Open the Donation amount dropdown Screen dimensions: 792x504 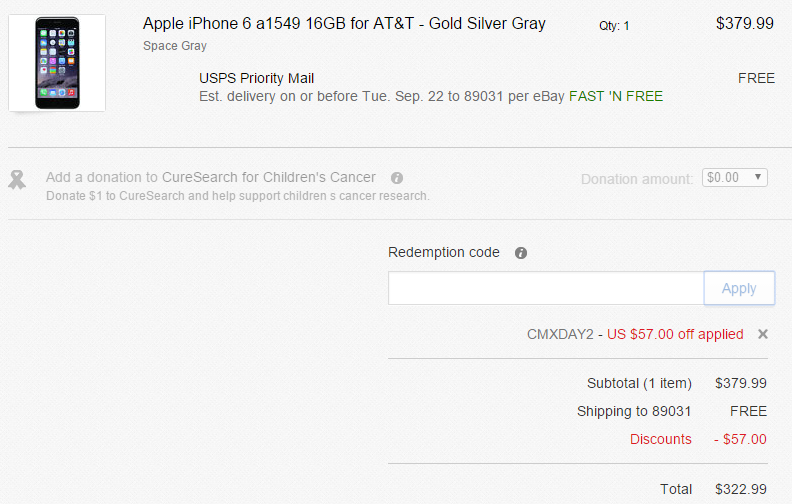tap(735, 177)
